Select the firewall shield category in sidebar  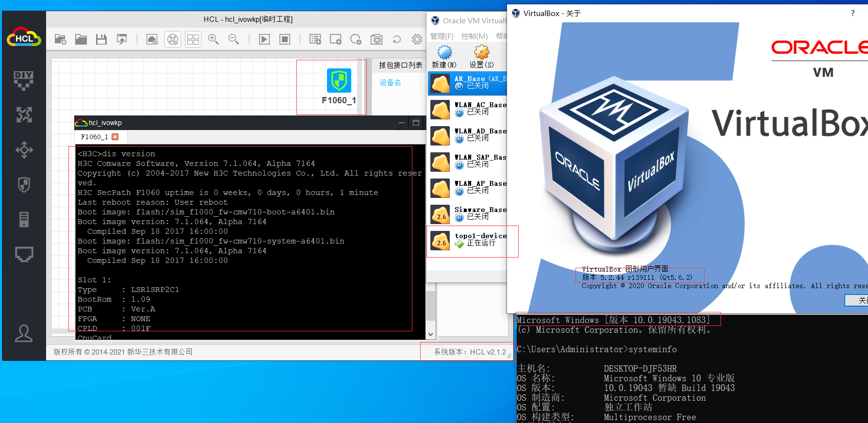click(24, 184)
